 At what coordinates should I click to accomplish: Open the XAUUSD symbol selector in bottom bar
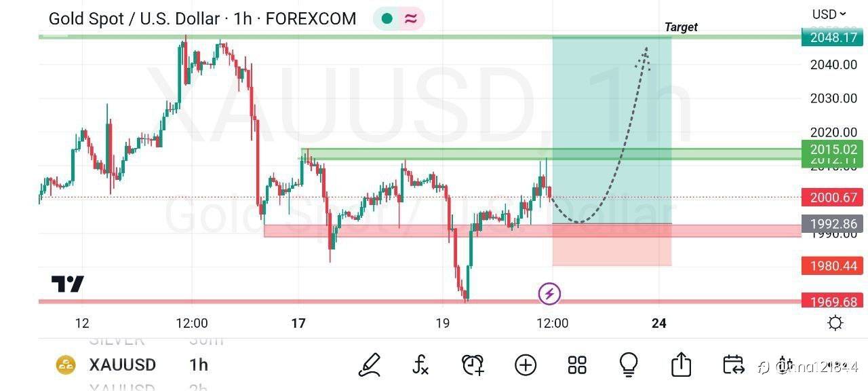122,365
